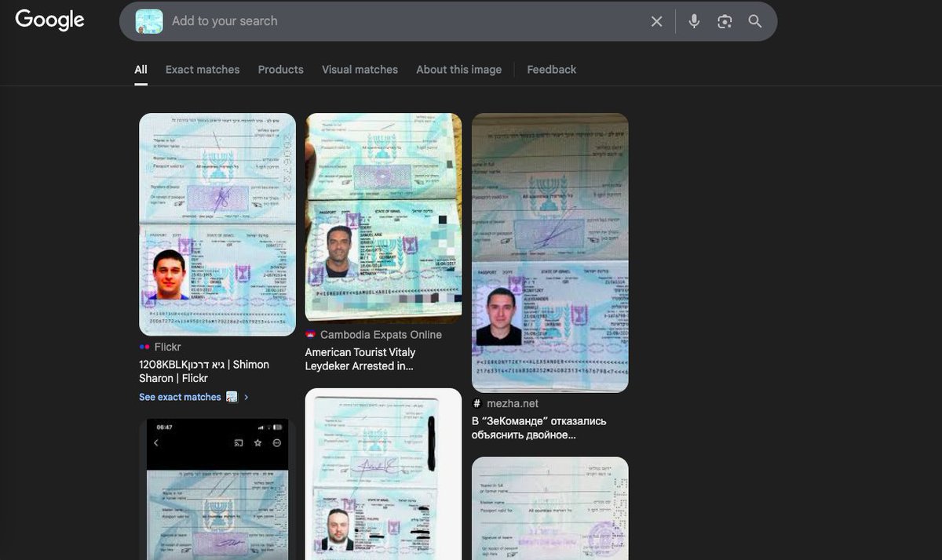This screenshot has width=942, height=560.
Task: Click the Cambodia Expats Online favicon
Action: (310, 335)
